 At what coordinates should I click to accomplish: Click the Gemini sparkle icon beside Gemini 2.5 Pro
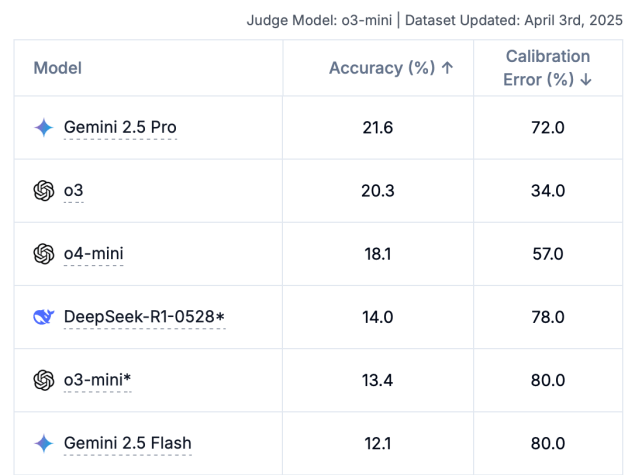[43, 127]
